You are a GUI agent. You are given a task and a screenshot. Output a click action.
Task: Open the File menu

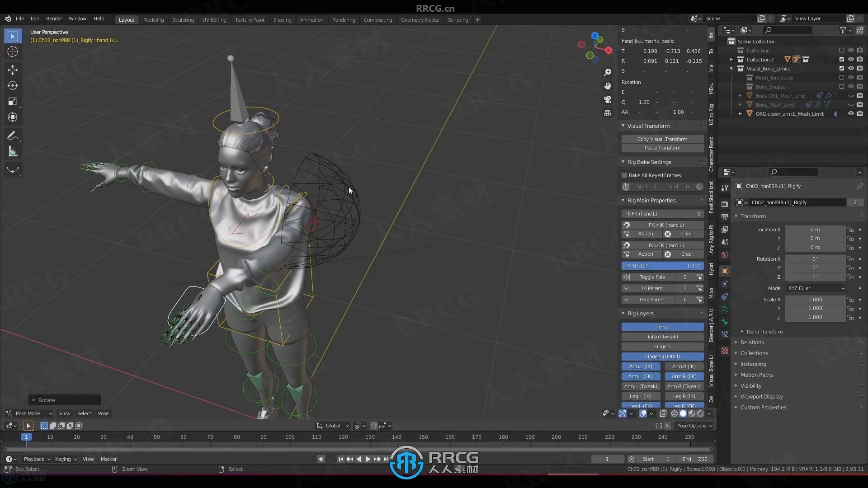coord(20,19)
